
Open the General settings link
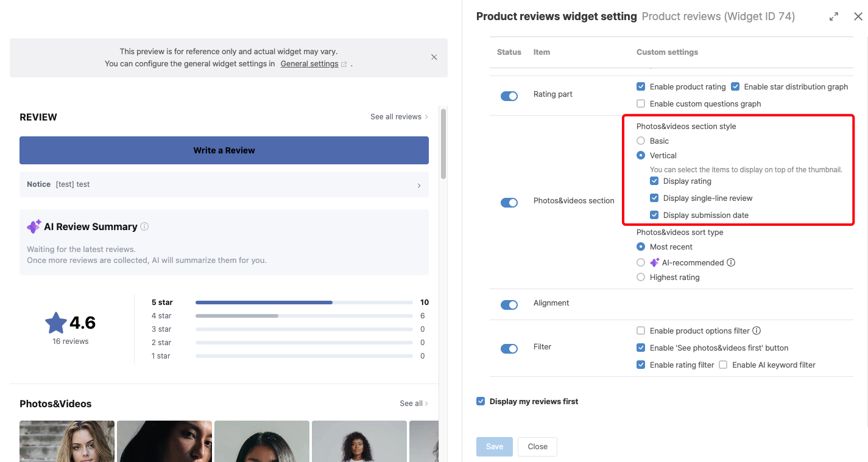(309, 63)
